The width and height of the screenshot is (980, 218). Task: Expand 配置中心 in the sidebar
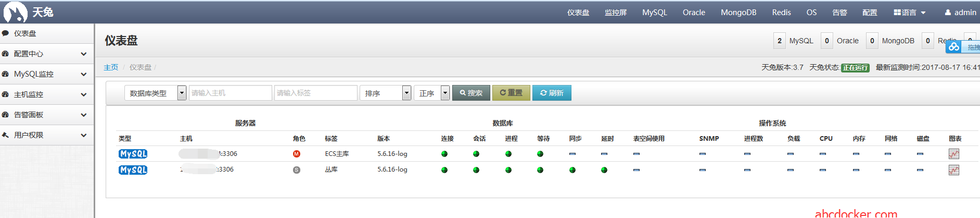[47, 54]
